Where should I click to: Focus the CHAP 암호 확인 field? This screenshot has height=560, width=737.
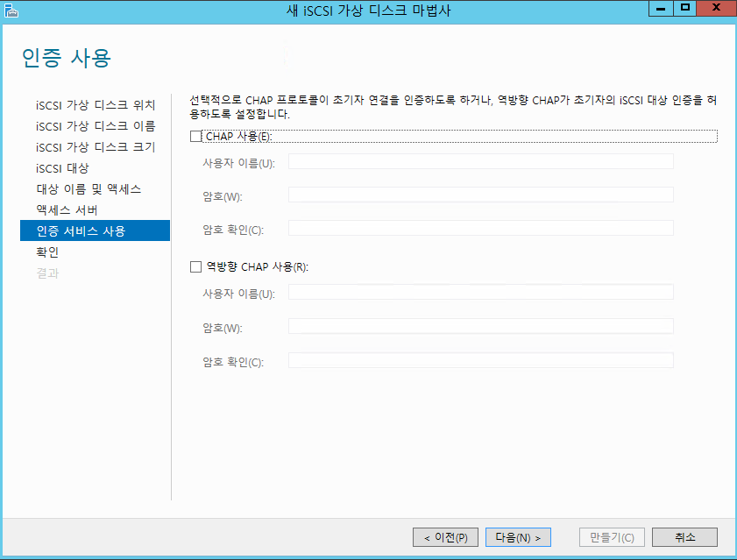[480, 228]
